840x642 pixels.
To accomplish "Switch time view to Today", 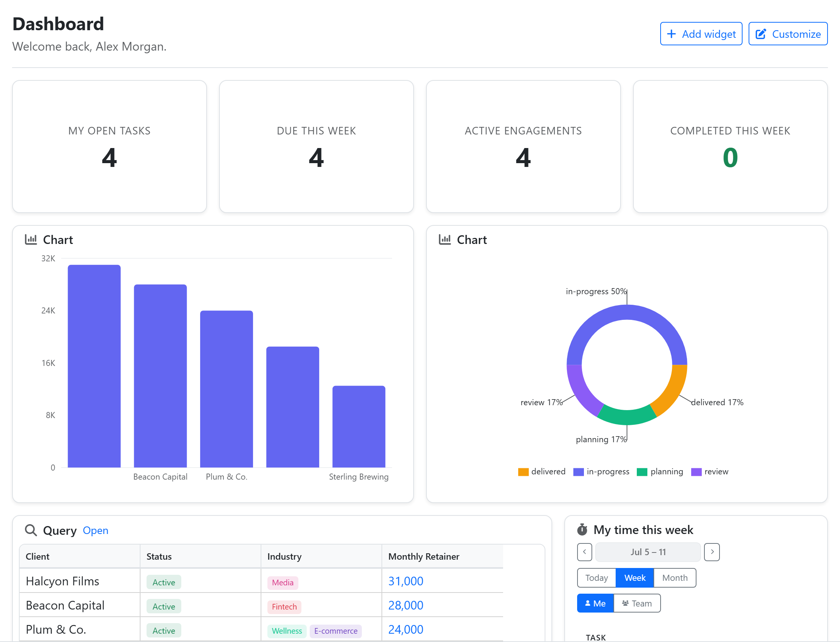I will point(596,577).
